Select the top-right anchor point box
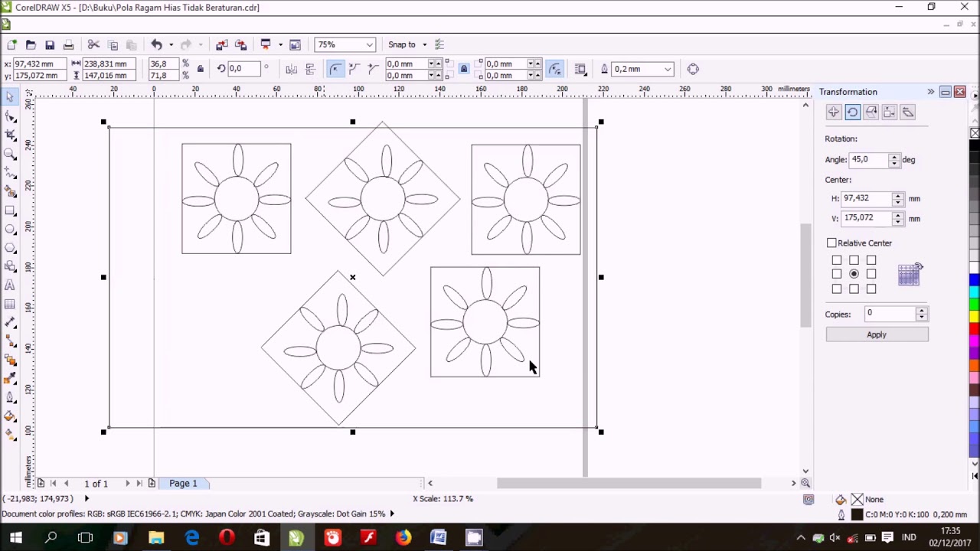The width and height of the screenshot is (980, 551). pyautogui.click(x=871, y=260)
